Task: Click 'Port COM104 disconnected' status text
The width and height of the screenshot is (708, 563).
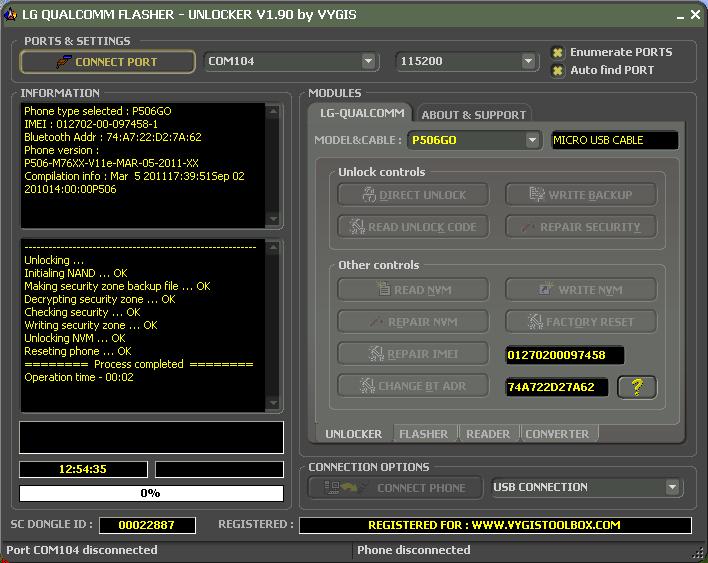Action: pos(82,550)
